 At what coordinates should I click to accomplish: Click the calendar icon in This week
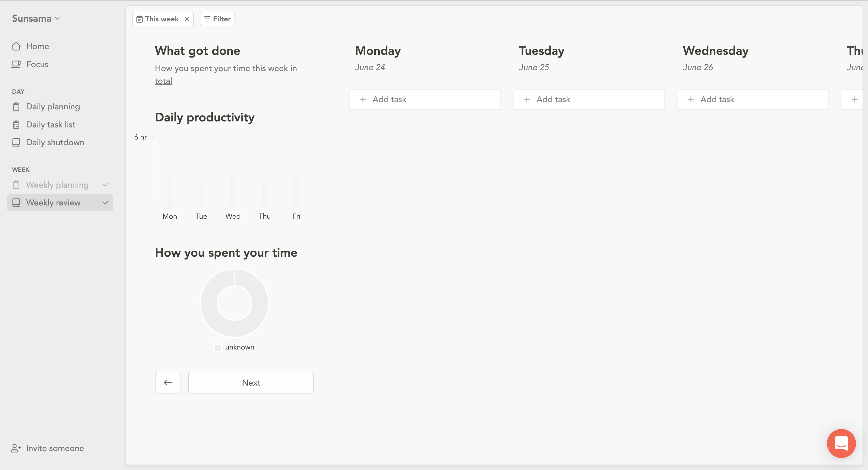pyautogui.click(x=139, y=19)
